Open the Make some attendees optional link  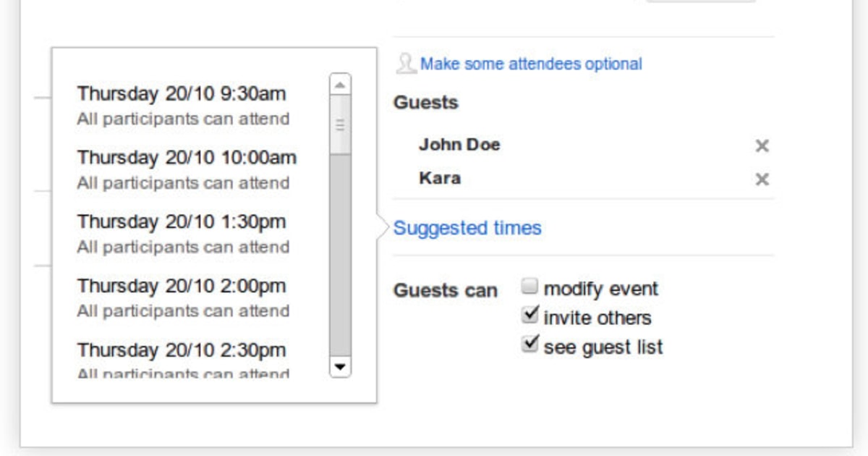pyautogui.click(x=530, y=64)
